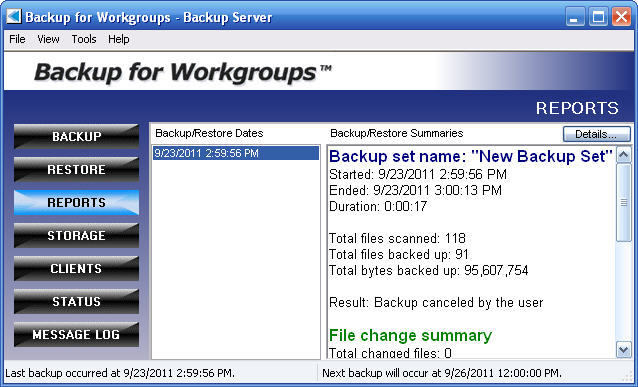
Task: Click the application icon in title bar
Action: 14,17
